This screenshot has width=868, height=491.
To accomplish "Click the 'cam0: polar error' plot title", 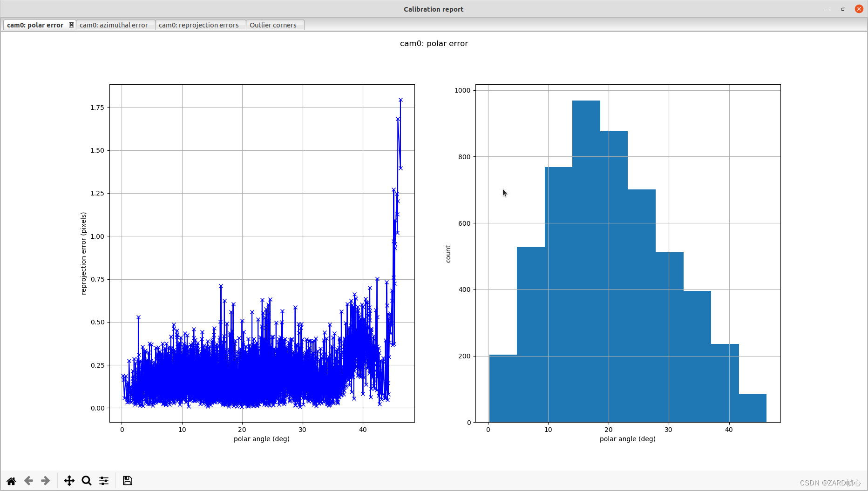I will click(x=434, y=43).
